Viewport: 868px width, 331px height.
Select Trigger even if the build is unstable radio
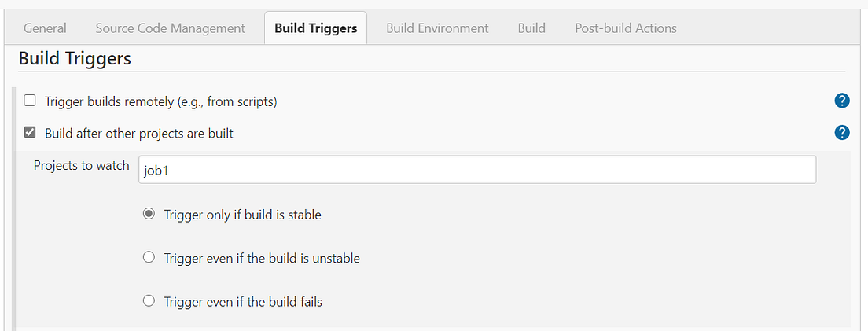(x=149, y=258)
